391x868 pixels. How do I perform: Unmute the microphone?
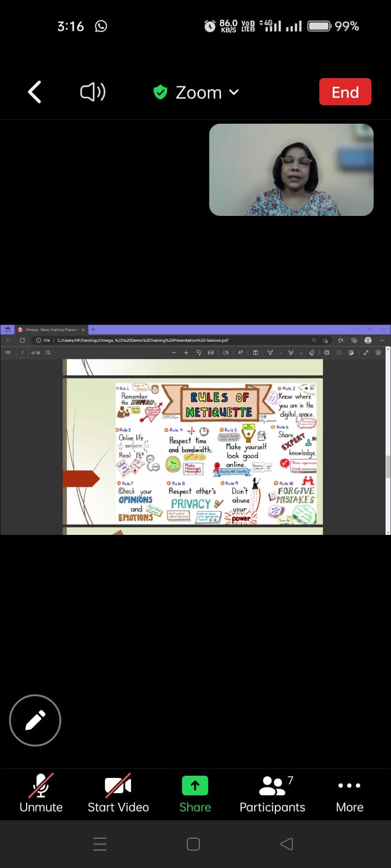point(41,793)
